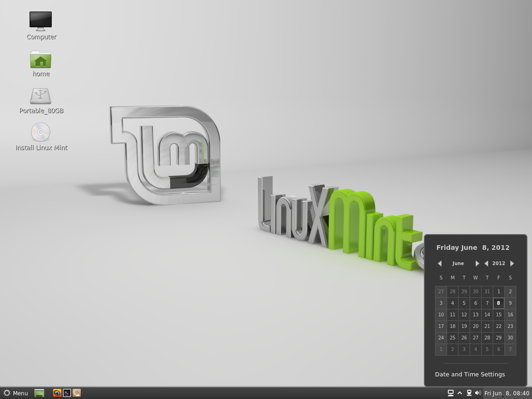The height and width of the screenshot is (399, 532).
Task: Choose day 23 in the calendar
Action: 510,326
